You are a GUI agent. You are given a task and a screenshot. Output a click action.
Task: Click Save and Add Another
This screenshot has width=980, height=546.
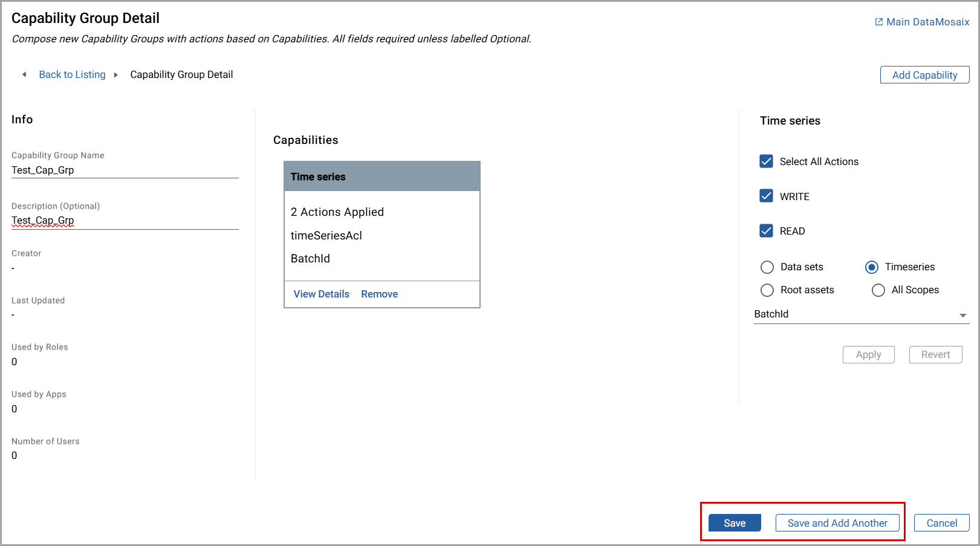coord(837,523)
